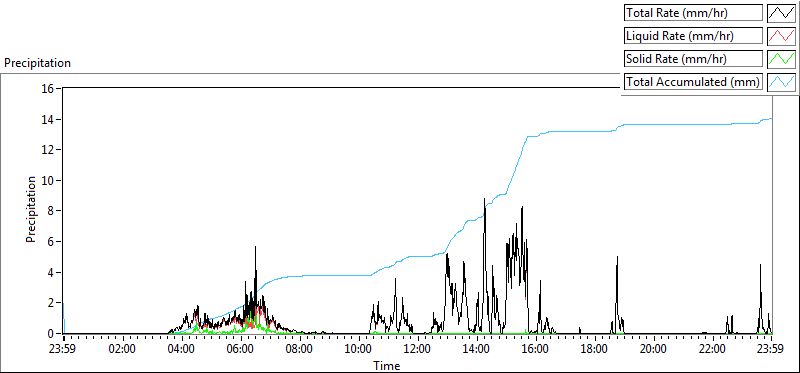This screenshot has width=800, height=373.
Task: Click the 6 value on the y-axis
Action: [x=51, y=241]
